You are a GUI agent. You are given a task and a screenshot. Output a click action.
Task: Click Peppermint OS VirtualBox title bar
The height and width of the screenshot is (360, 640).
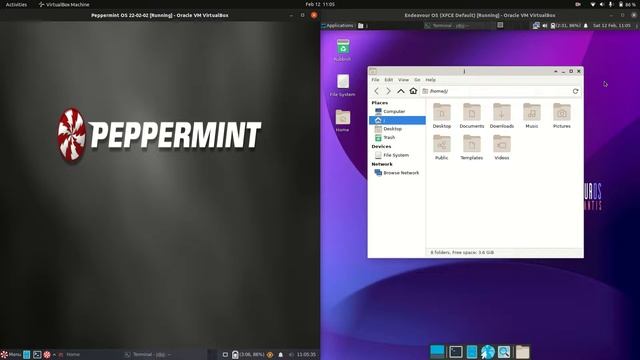tap(160, 15)
